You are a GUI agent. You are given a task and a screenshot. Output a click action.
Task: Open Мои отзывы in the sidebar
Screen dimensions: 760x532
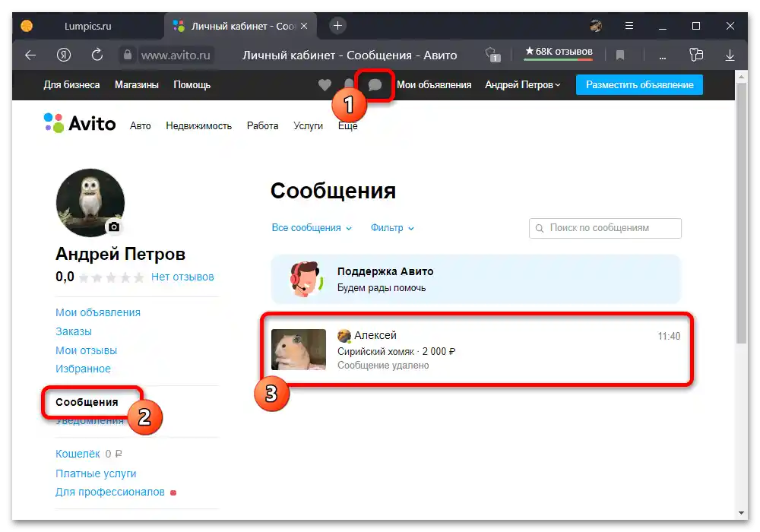pyautogui.click(x=86, y=350)
